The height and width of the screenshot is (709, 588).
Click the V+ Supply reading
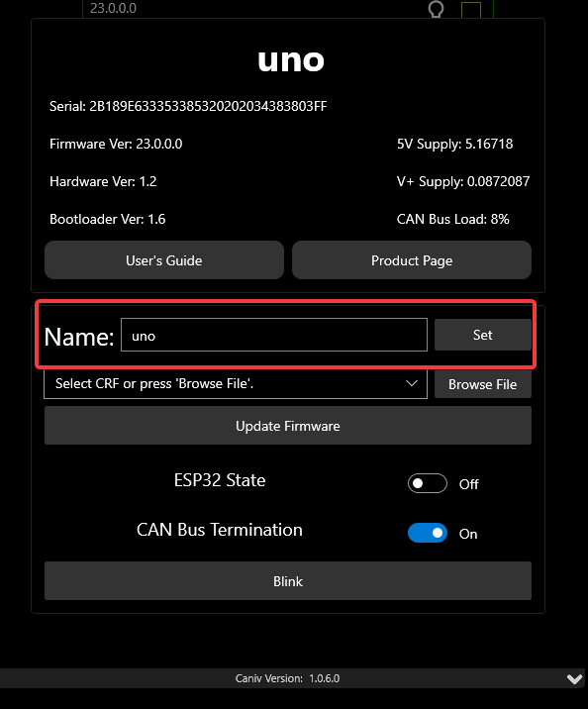point(463,181)
